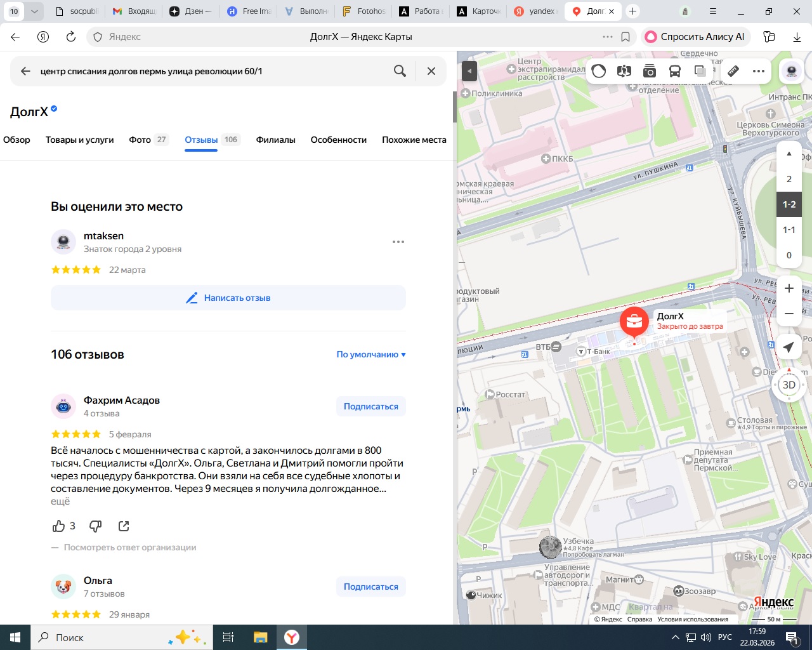Click the magnifier search icon
Screen dimensions: 812x650
coord(400,71)
